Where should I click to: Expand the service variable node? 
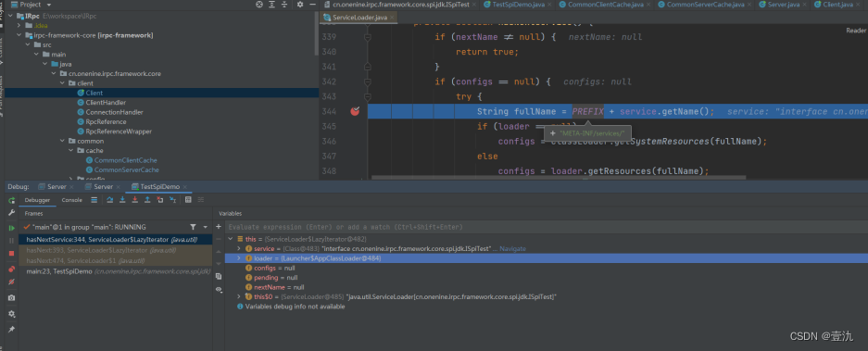[239, 248]
